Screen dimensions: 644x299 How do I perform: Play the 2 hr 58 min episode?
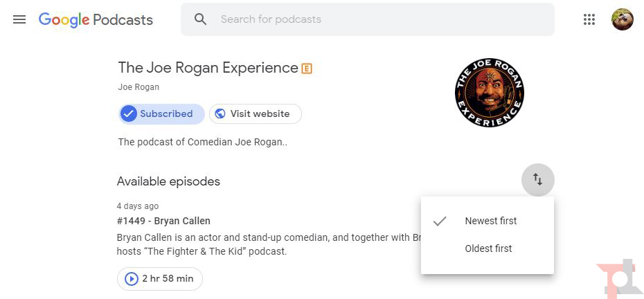click(x=160, y=278)
